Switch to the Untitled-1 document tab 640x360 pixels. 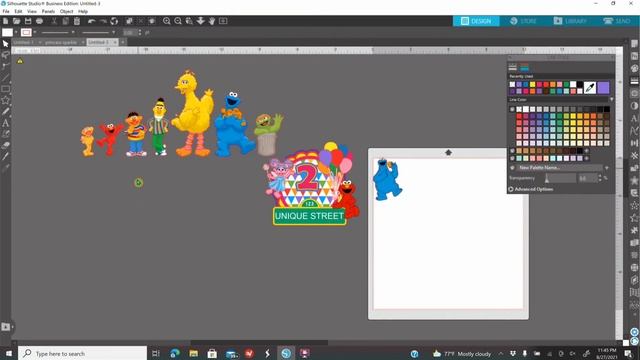coord(24,42)
